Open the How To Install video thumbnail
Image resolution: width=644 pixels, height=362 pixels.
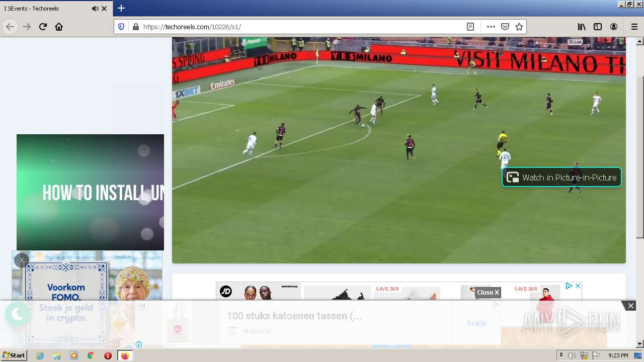pos(90,192)
